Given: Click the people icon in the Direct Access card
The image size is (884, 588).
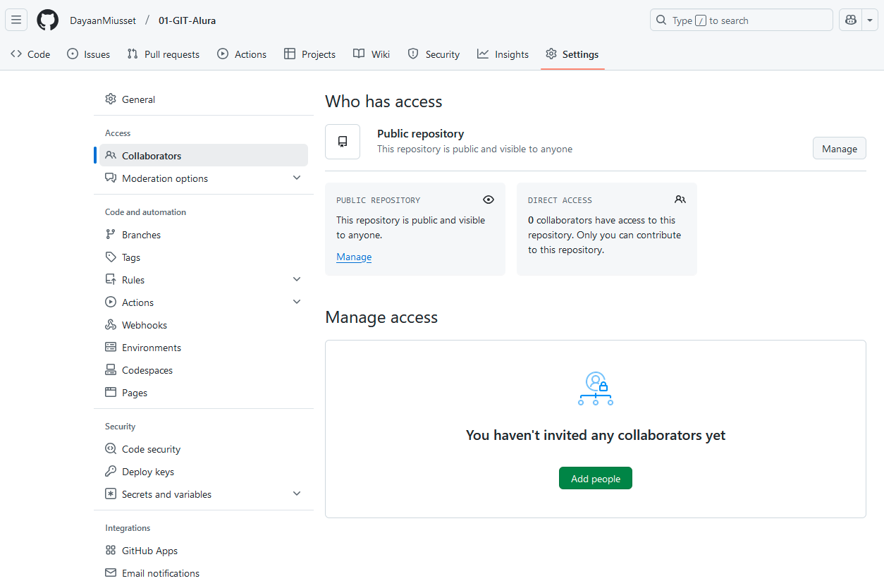Looking at the screenshot, I should coord(680,200).
